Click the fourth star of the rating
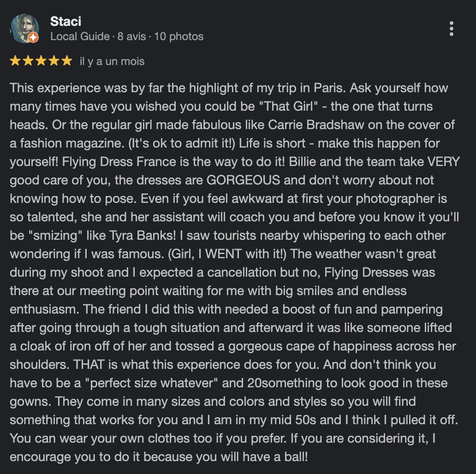The height and width of the screenshot is (474, 476). click(x=54, y=61)
